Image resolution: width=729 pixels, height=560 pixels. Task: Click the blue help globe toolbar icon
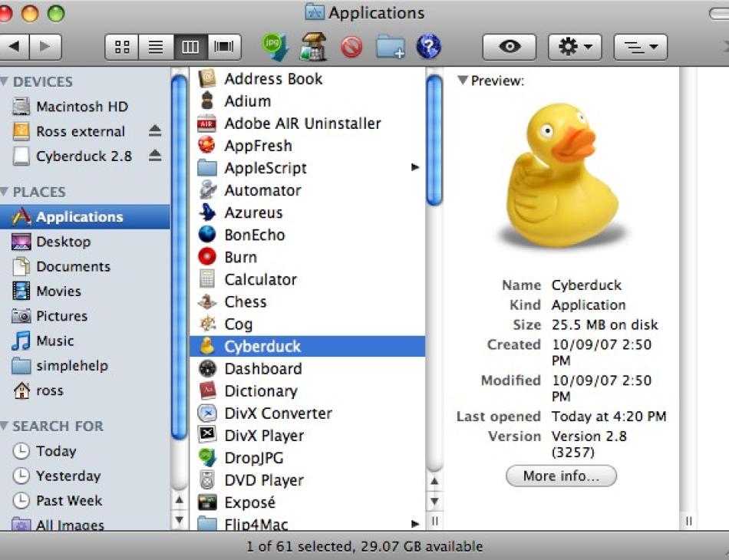point(428,47)
